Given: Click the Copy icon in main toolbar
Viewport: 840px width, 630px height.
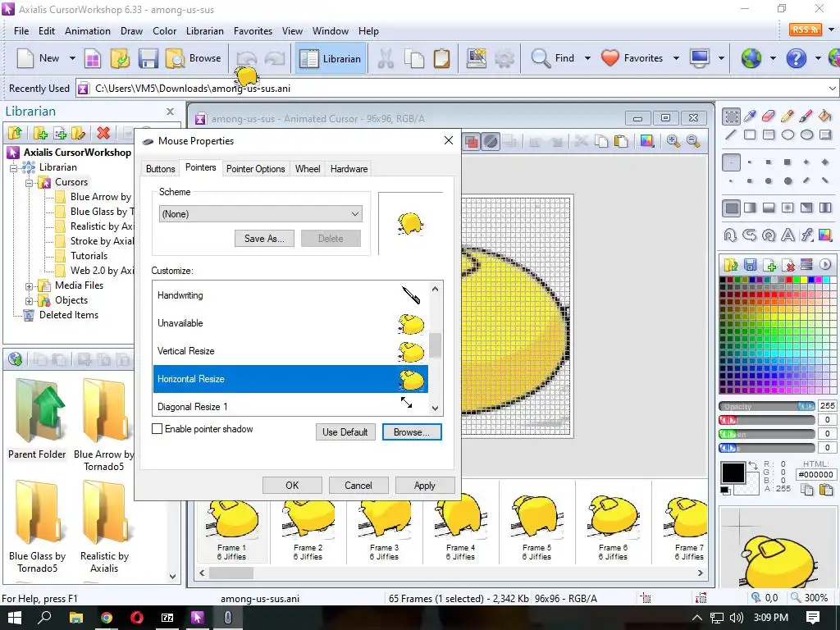Looking at the screenshot, I should point(414,58).
